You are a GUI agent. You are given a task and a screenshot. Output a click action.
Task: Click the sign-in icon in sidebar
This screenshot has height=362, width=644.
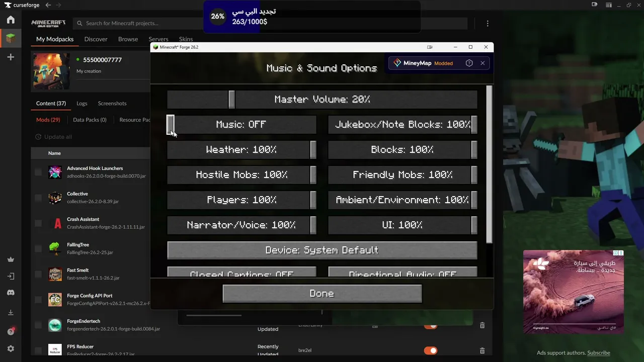coord(11,276)
